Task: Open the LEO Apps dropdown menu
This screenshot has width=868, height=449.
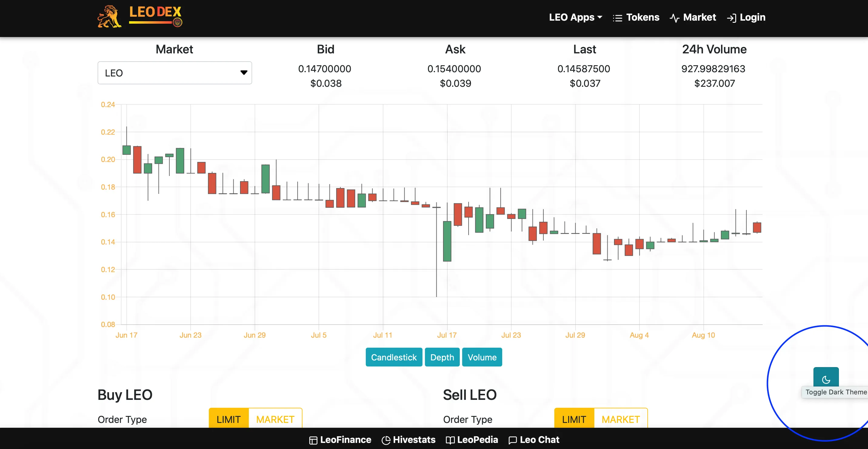Action: coord(576,17)
